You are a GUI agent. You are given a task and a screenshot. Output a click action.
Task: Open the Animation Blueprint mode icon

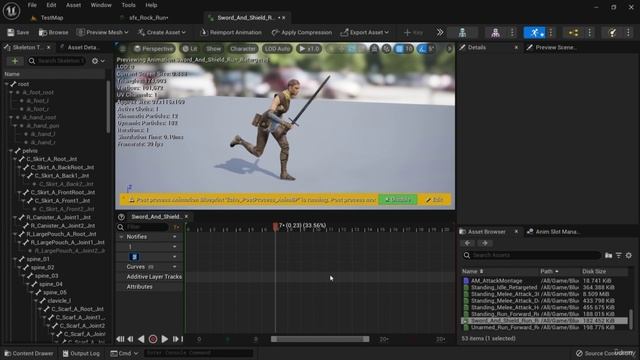[x=573, y=33]
